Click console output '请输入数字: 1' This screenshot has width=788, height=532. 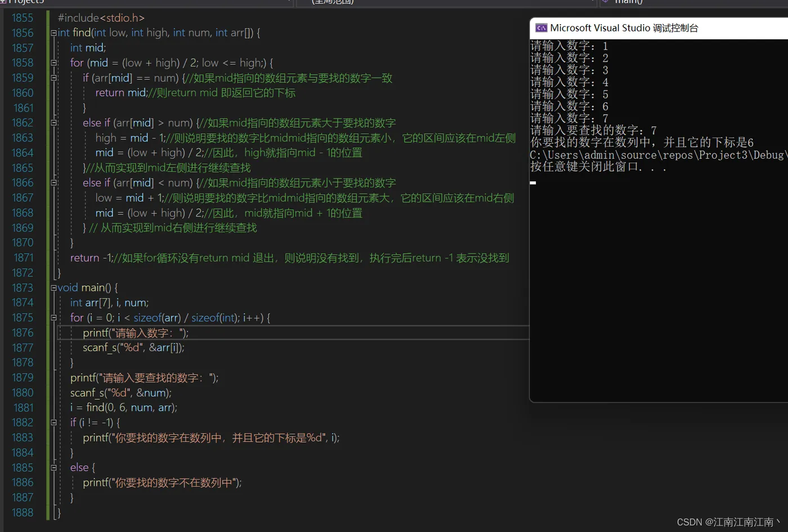pyautogui.click(x=569, y=46)
